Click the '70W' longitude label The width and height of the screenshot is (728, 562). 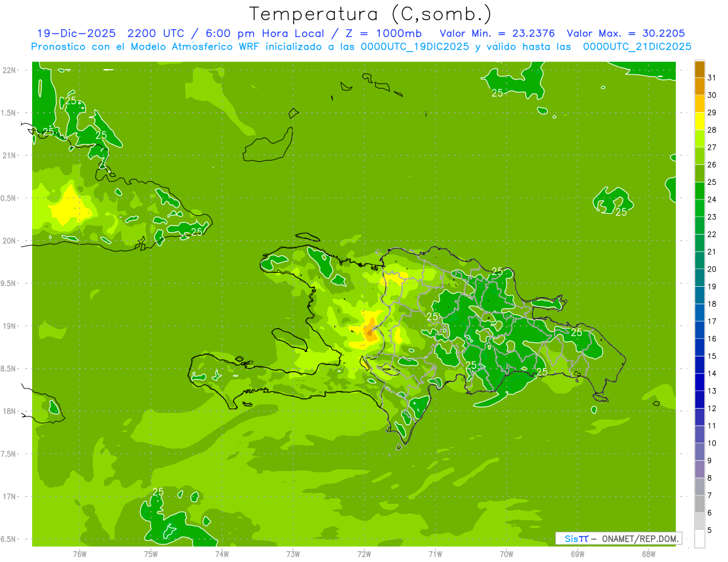click(x=507, y=554)
